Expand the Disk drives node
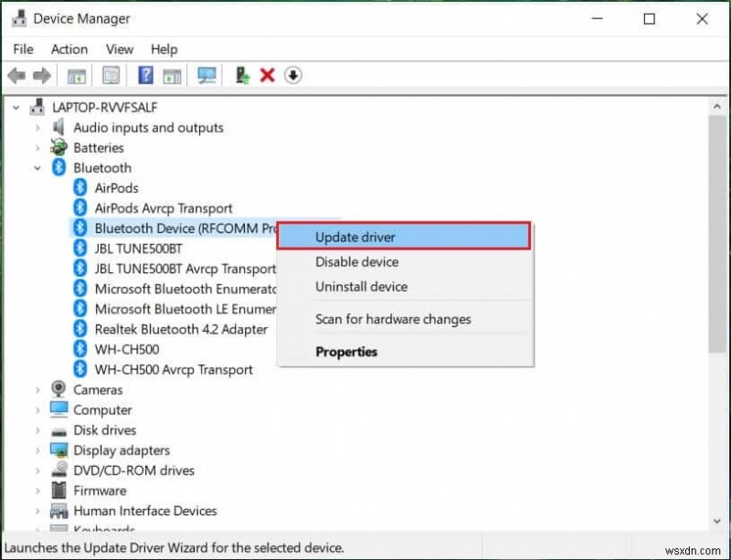This screenshot has height=560, width=731. click(x=37, y=430)
